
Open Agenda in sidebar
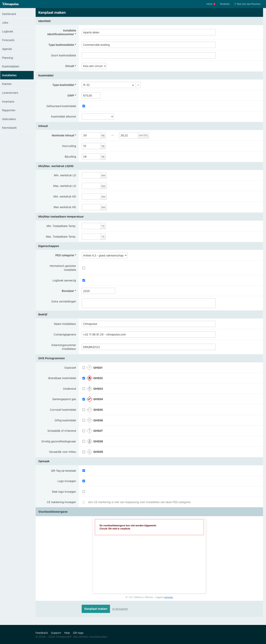coord(17,49)
